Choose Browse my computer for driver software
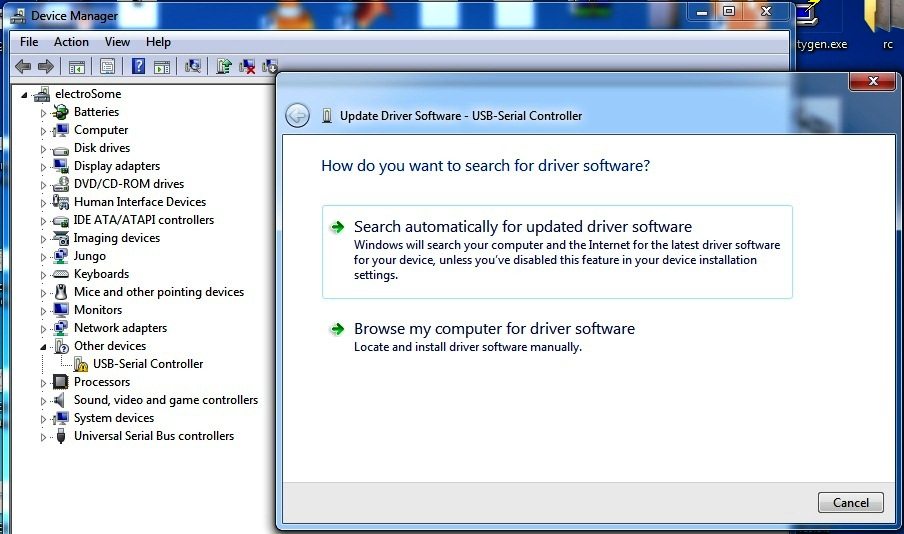Viewport: 904px width, 534px height. pos(494,329)
